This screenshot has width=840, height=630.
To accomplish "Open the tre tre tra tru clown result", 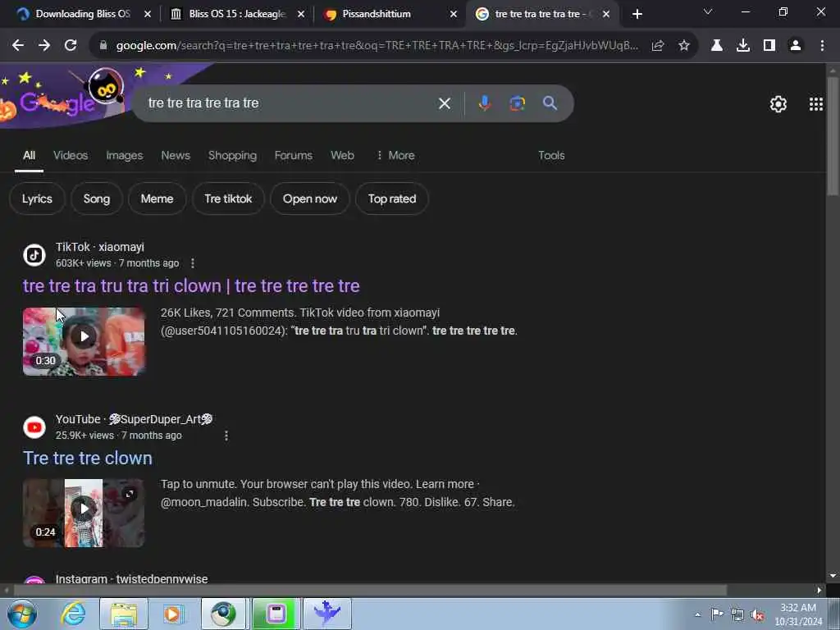I will click(191, 286).
